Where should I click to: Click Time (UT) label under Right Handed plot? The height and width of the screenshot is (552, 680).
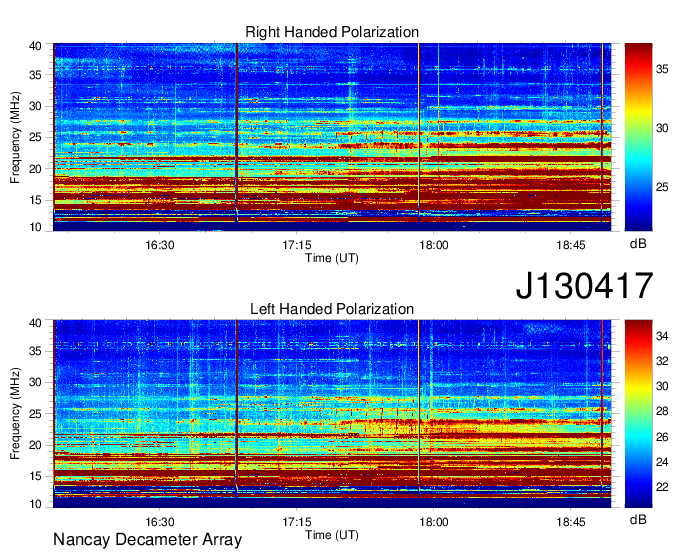tap(332, 258)
